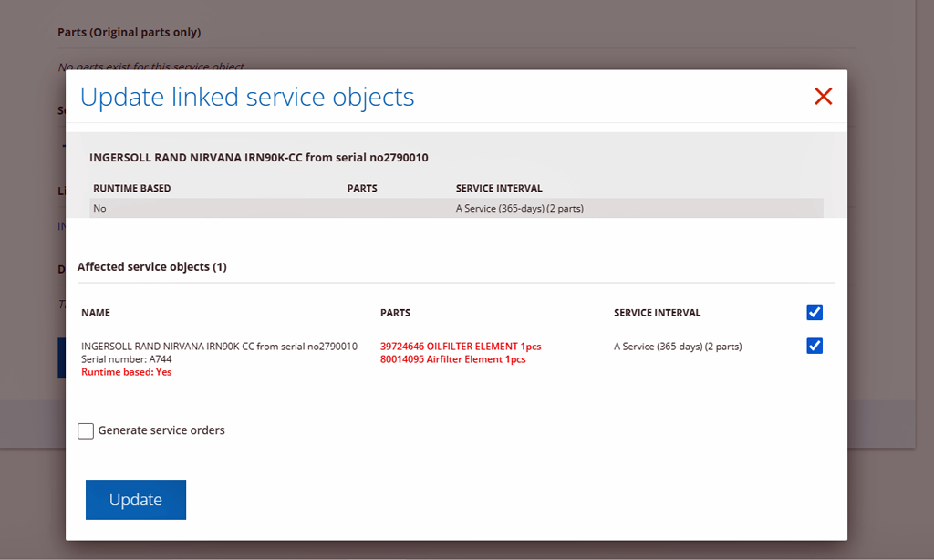Click the A Service (365-days) cell in the top summary table
Viewport: 934px width, 560px height.
pos(519,209)
